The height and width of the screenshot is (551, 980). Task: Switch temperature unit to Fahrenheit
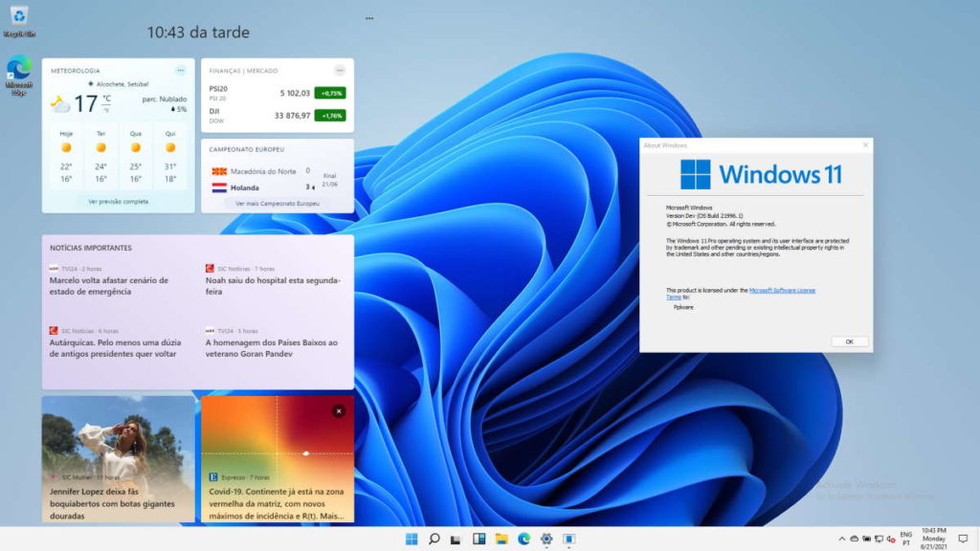click(107, 110)
